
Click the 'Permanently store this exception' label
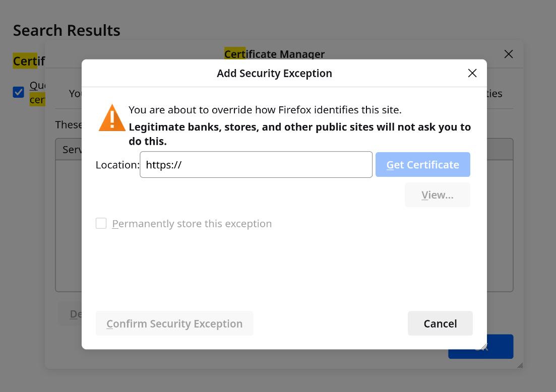click(x=192, y=224)
